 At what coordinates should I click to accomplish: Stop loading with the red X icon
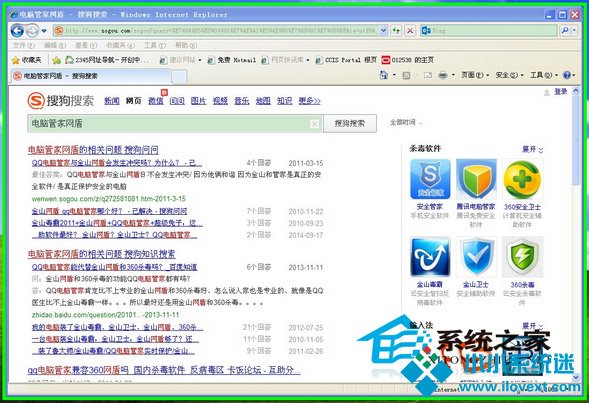pos(410,31)
